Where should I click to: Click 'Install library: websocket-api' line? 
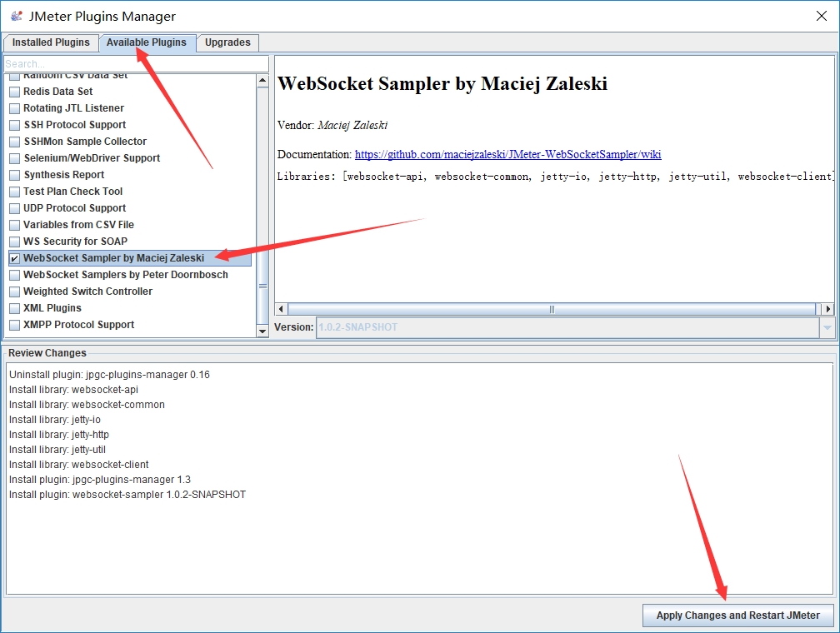[x=73, y=390]
